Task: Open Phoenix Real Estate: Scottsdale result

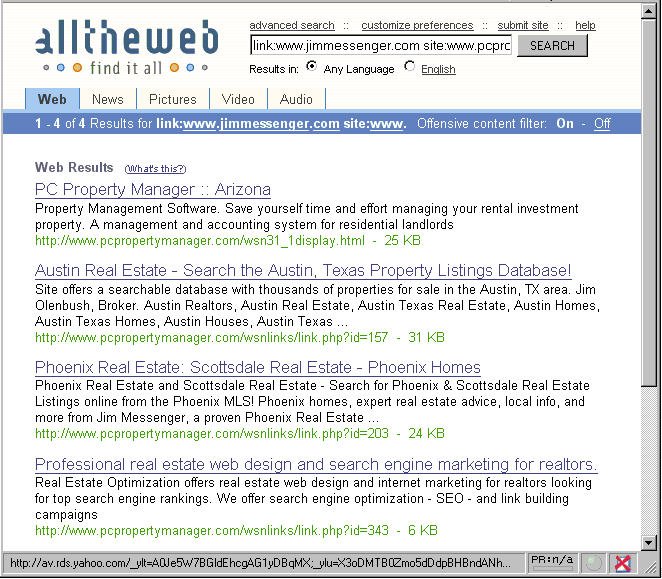Action: 258,367
